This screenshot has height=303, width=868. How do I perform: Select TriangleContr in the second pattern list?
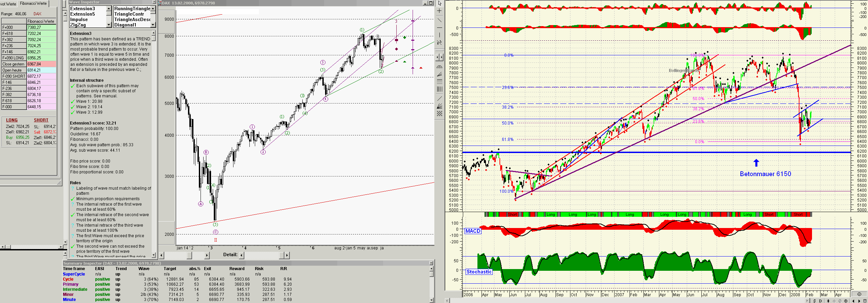[x=129, y=14]
